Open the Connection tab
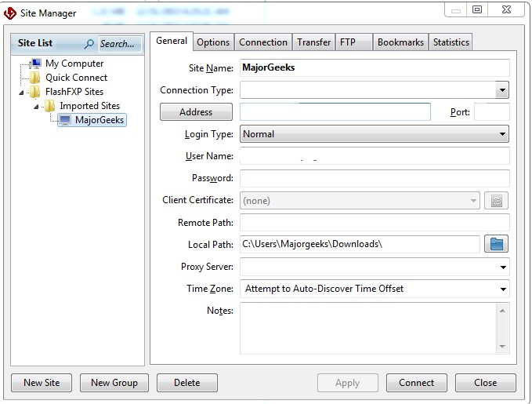The image size is (532, 404). tap(263, 42)
